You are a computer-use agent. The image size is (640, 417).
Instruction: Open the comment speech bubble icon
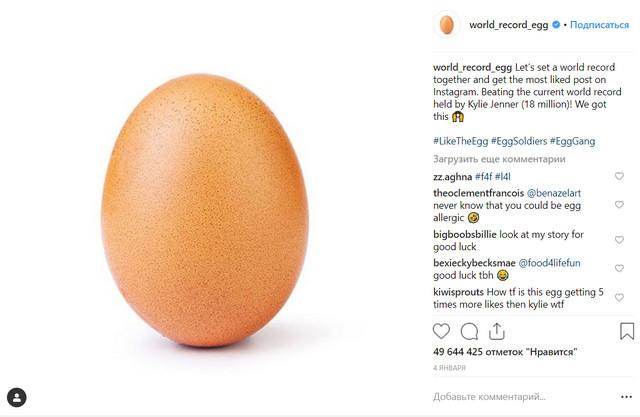[x=469, y=331]
